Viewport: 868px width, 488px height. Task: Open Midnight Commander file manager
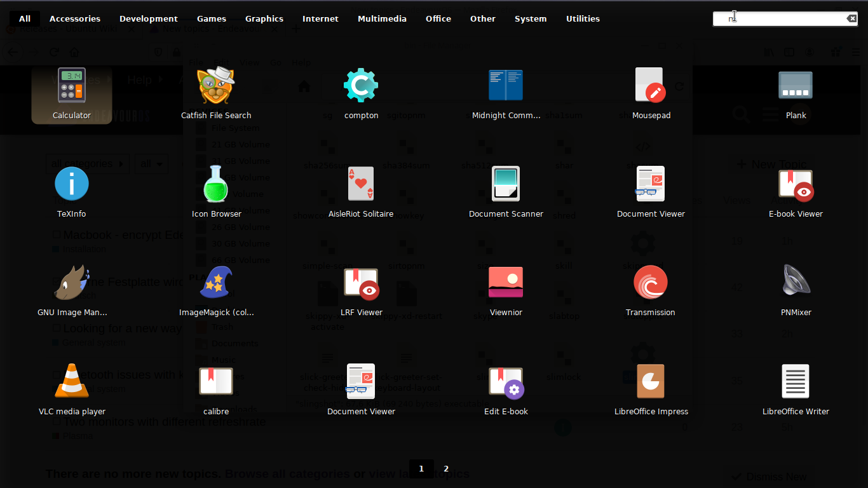click(x=506, y=94)
